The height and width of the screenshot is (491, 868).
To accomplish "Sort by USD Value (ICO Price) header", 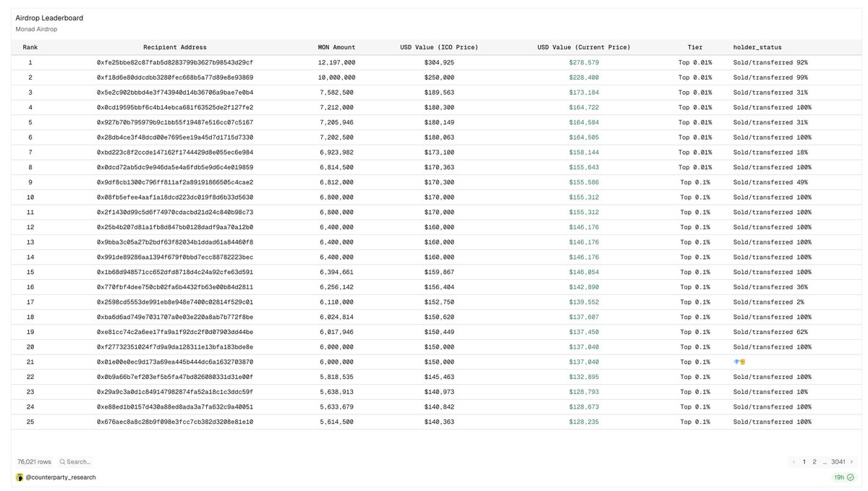I will (x=439, y=47).
